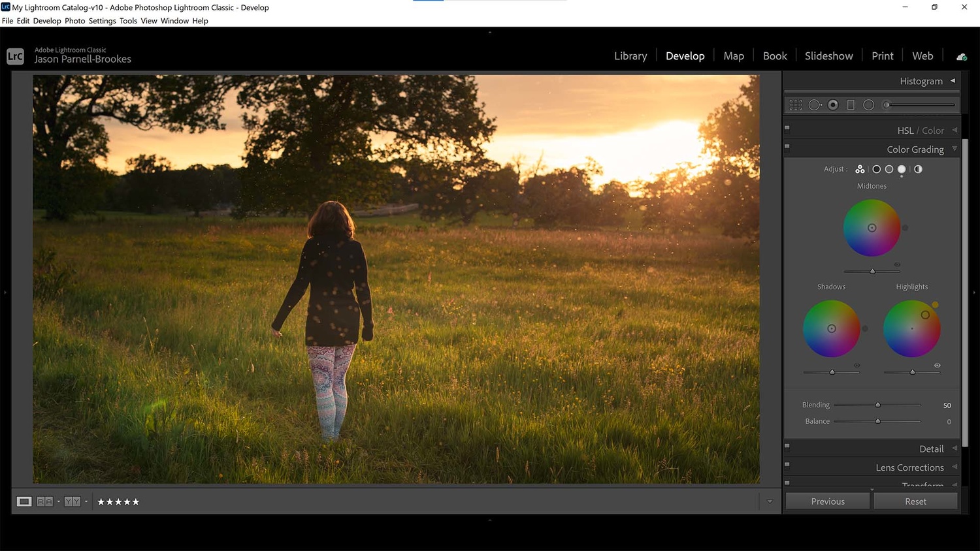Click the Shadows color wheel

point(832,328)
